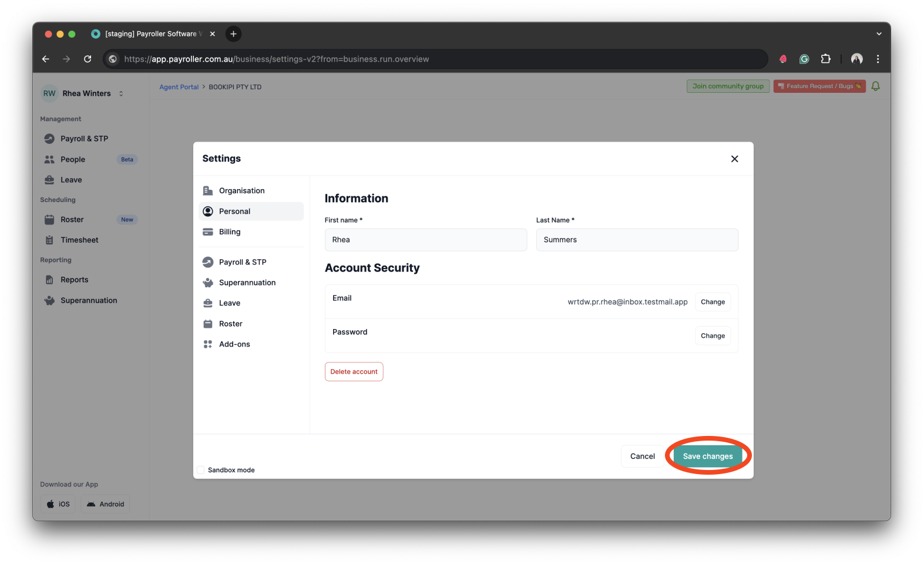Screen dimensions: 924x564
Task: Edit the Last Name field
Action: tap(637, 240)
